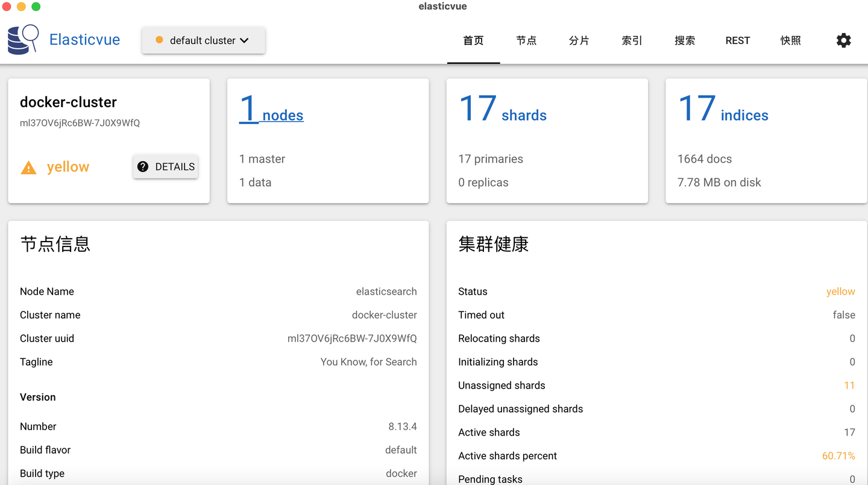This screenshot has width=868, height=485.
Task: Switch to the 节点 tab
Action: 526,40
